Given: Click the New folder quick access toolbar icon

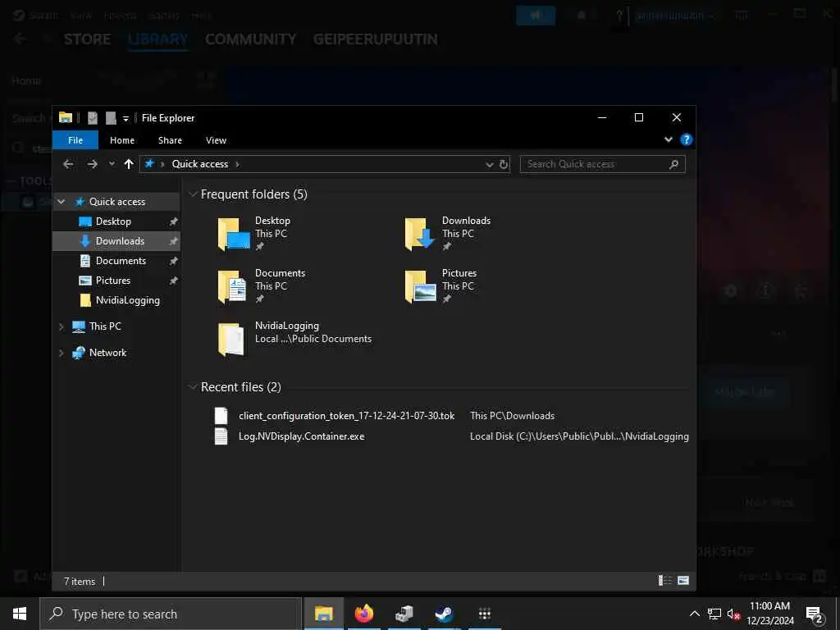Looking at the screenshot, I should pyautogui.click(x=111, y=118).
